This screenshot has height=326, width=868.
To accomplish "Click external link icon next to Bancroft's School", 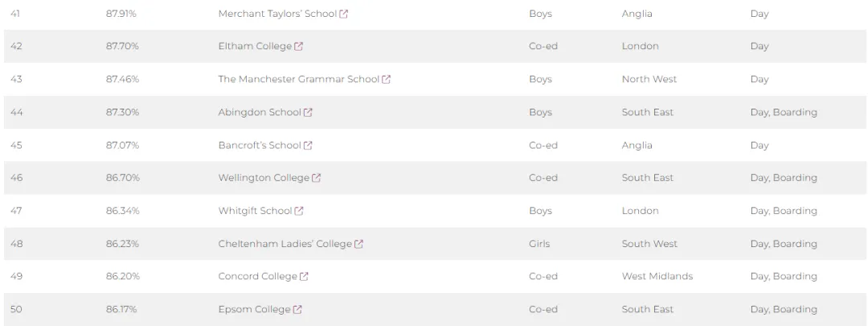I will tap(308, 145).
